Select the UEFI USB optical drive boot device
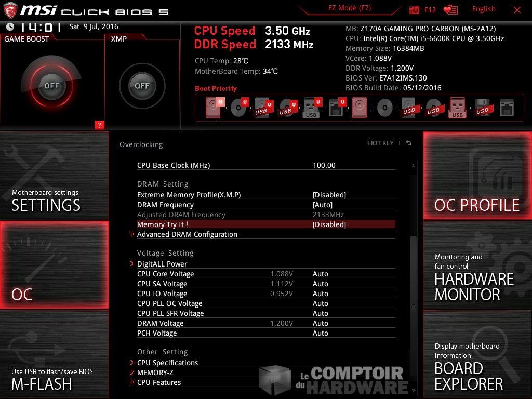The height and width of the screenshot is (399, 532). click(288, 108)
